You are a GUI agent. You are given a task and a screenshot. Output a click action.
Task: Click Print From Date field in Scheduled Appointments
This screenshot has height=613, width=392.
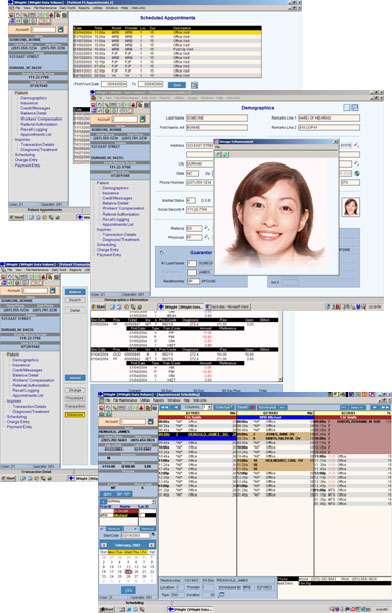pyautogui.click(x=114, y=84)
